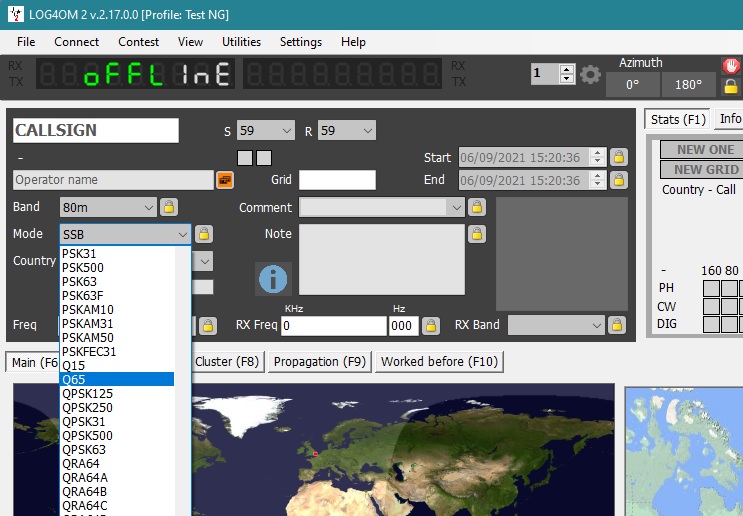Viewport: 743px width, 516px height.
Task: Switch to the Propagation (F9) tab
Action: pos(320,362)
